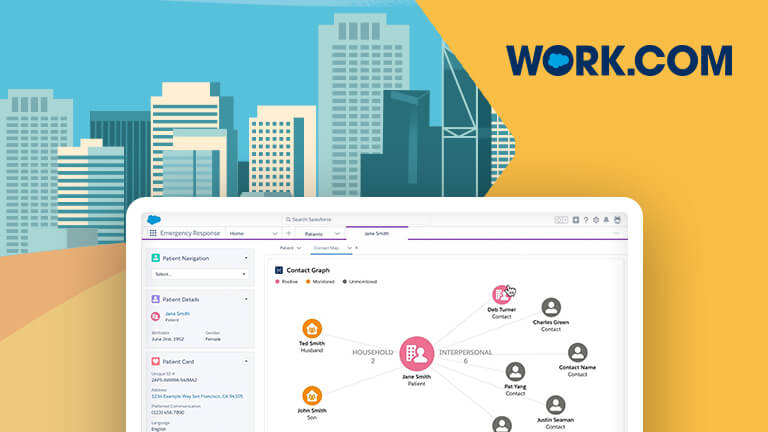768x432 pixels.
Task: Collapse the Patient Details panel
Action: coord(247,298)
